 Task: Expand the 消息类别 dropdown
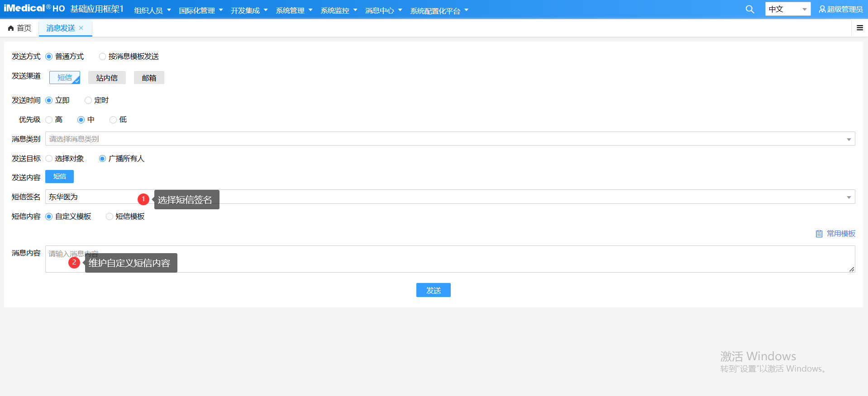tap(849, 139)
